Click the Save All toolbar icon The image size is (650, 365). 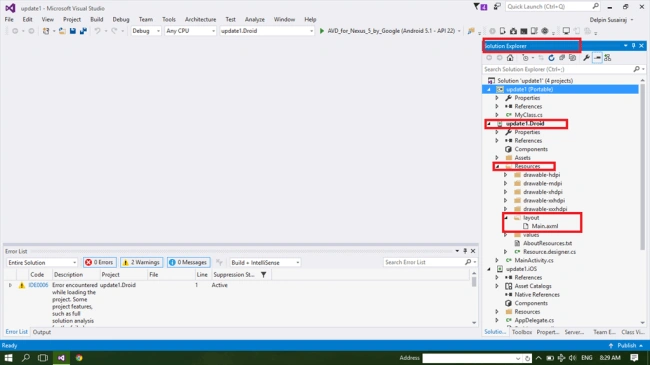click(x=83, y=31)
